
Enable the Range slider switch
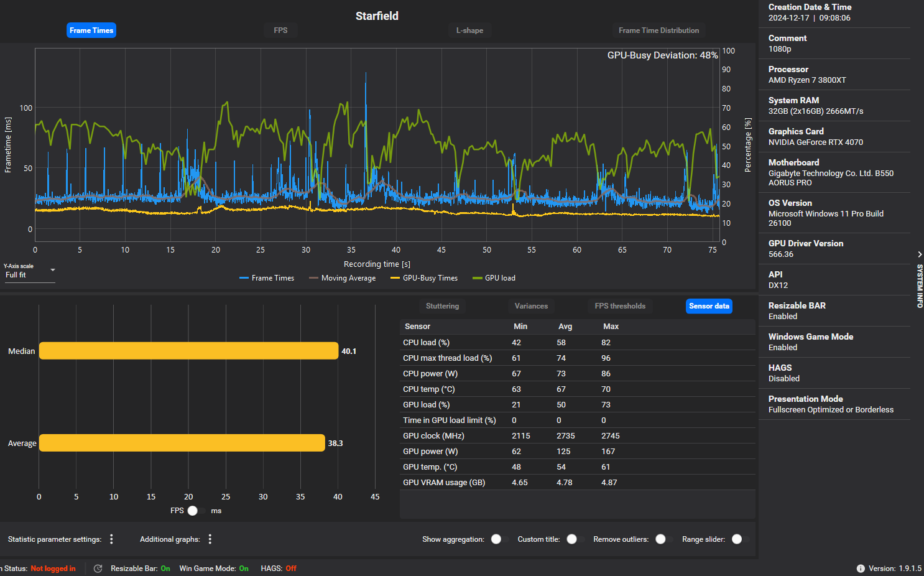click(x=739, y=539)
